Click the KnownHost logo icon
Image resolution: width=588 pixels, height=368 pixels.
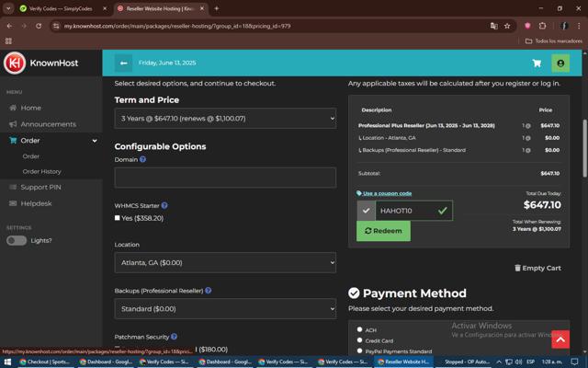pyautogui.click(x=15, y=63)
